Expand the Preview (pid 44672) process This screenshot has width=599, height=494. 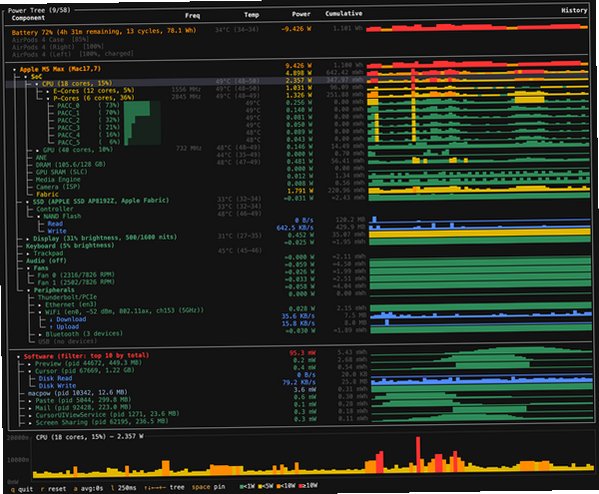click(29, 364)
